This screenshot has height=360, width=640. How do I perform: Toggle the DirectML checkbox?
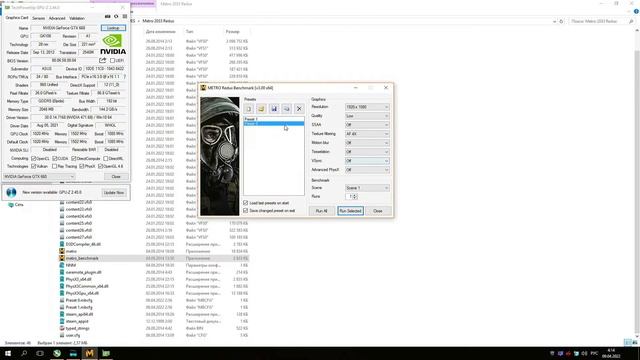coord(106,158)
